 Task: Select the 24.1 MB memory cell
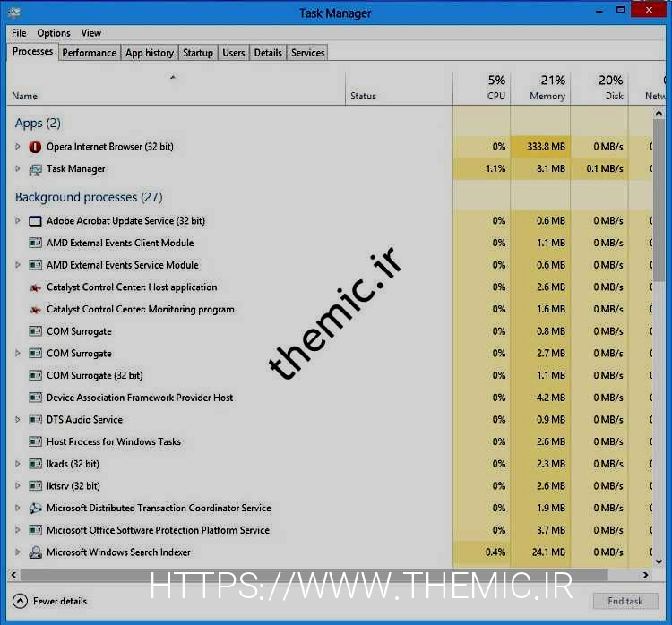click(540, 552)
